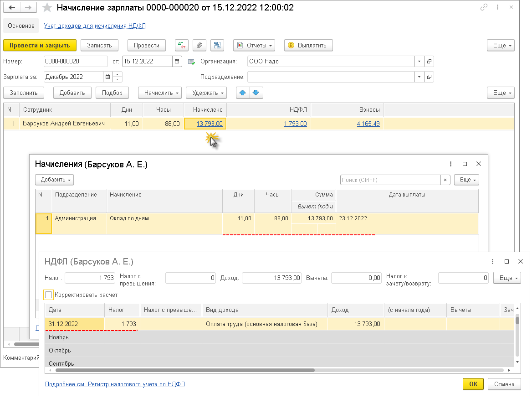
Task: Open Еще menu in НДФЛ window
Action: [507, 278]
